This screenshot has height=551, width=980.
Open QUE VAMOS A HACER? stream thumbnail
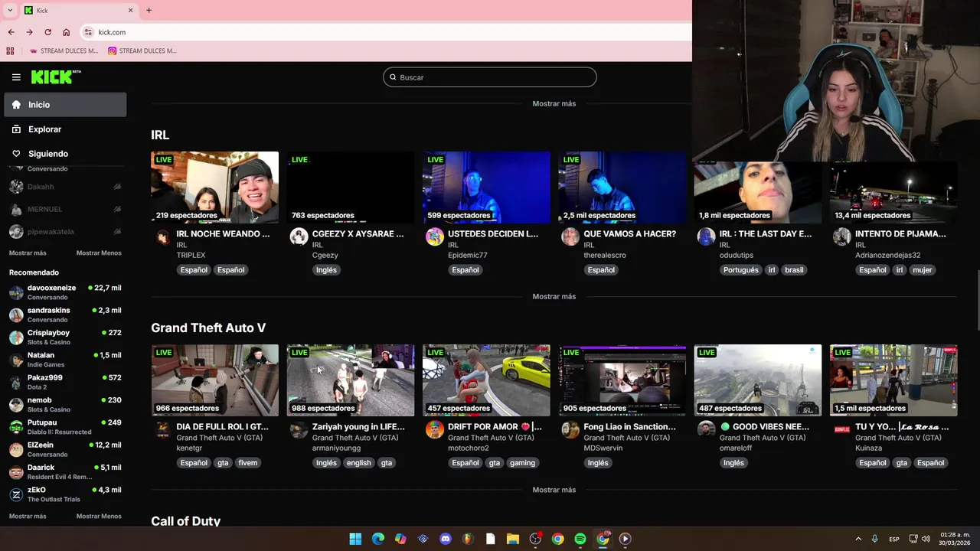coord(622,187)
